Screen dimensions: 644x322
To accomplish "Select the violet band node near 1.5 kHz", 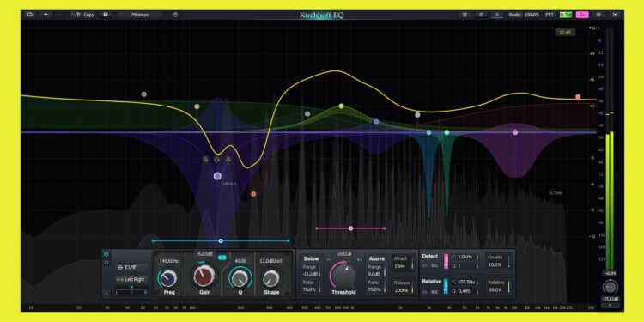I will [x=376, y=122].
